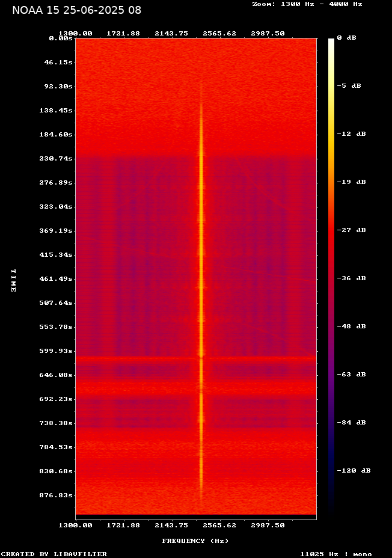The image size is (392, 558).
Task: Click the -63 dB legend label
Action: (x=352, y=375)
